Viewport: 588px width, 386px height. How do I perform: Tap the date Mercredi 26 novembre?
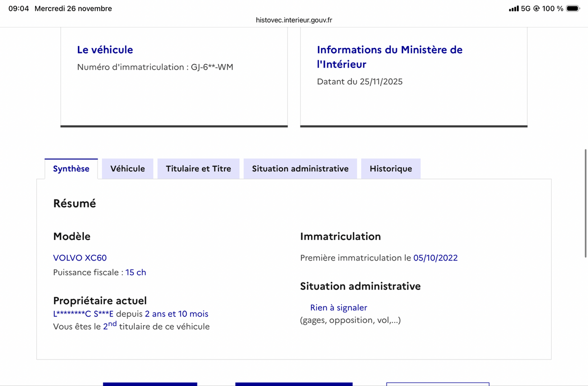pyautogui.click(x=73, y=8)
